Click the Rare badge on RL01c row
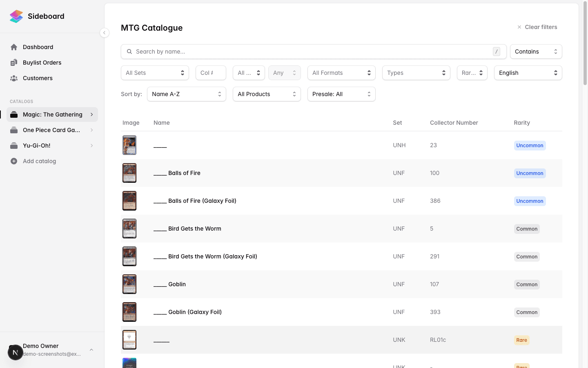Viewport: 588px width, 368px height. pos(521,340)
